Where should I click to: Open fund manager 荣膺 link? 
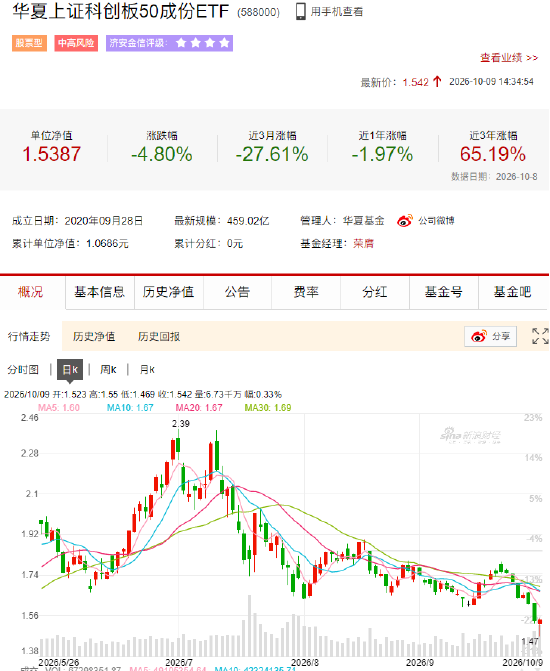363,243
